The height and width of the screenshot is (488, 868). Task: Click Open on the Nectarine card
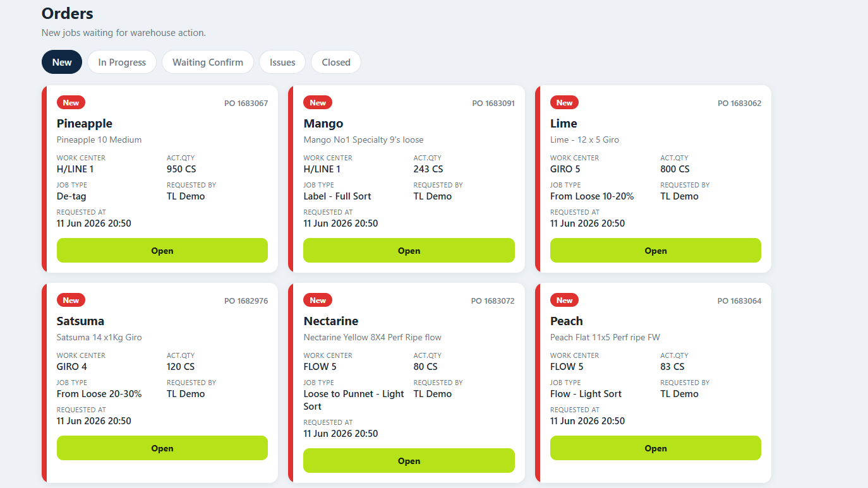point(409,461)
